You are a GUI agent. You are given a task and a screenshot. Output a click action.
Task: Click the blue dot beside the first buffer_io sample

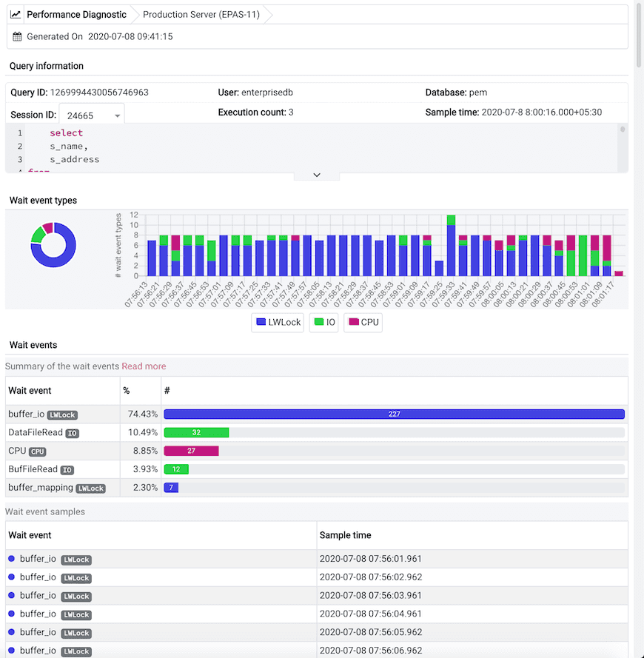pyautogui.click(x=10, y=559)
